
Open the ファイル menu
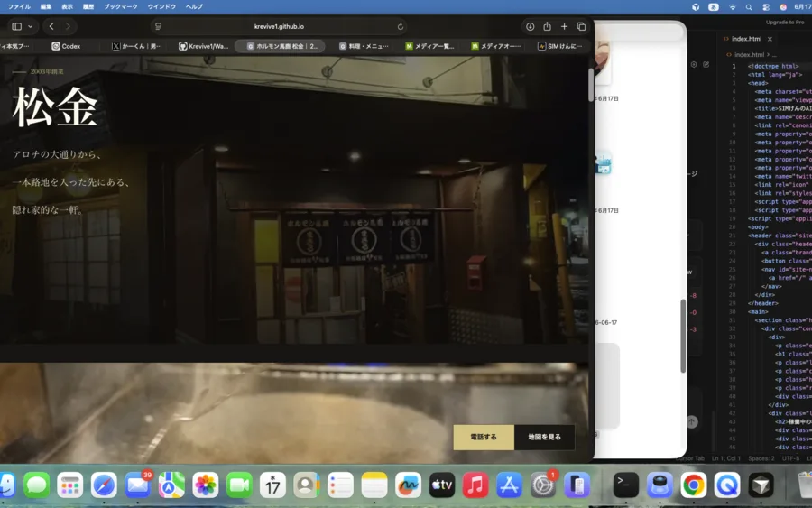(x=19, y=6)
